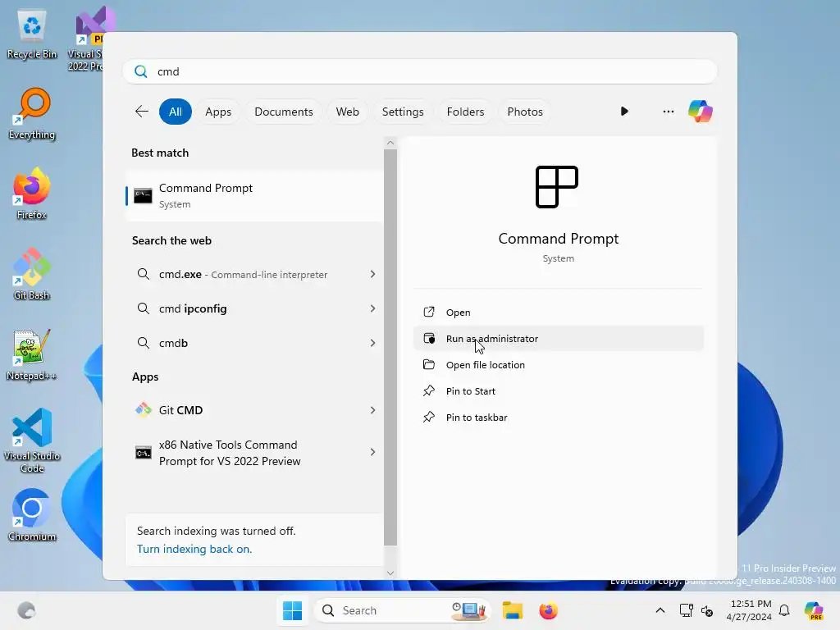Expand the Git CMD result chevron
Viewport: 840px width, 630px height.
[373, 410]
